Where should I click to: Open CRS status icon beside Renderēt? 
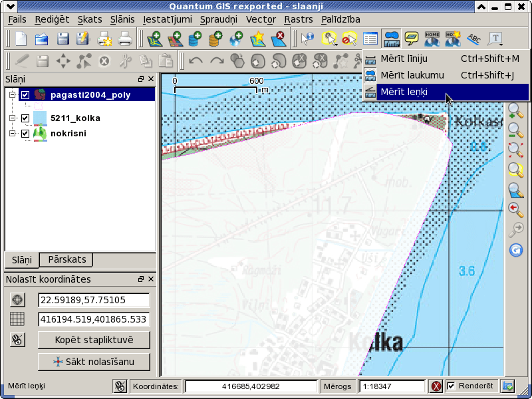point(508,386)
